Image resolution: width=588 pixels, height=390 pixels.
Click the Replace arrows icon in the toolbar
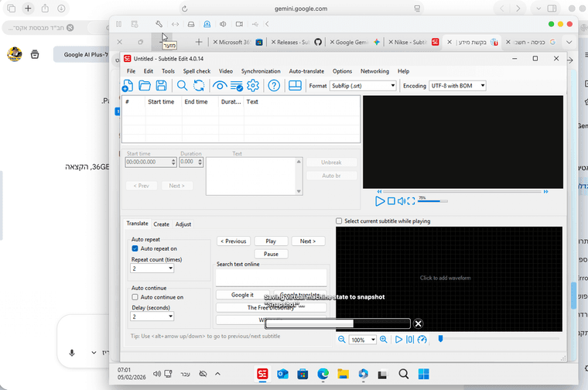coord(199,86)
